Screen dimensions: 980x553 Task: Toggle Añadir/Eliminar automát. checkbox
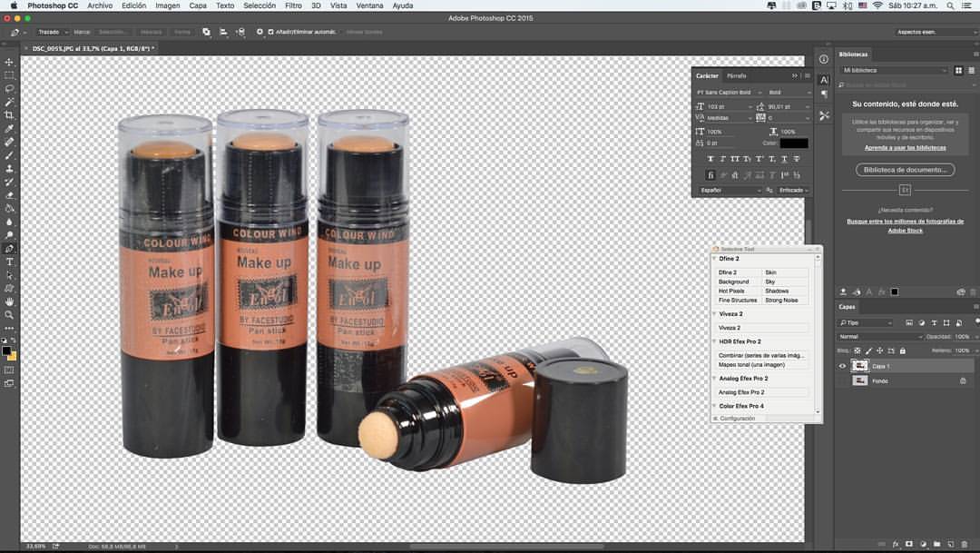coord(269,32)
